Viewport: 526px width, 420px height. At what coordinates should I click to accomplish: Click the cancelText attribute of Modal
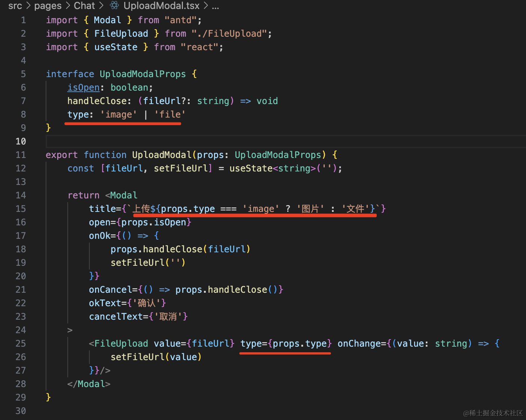click(116, 317)
